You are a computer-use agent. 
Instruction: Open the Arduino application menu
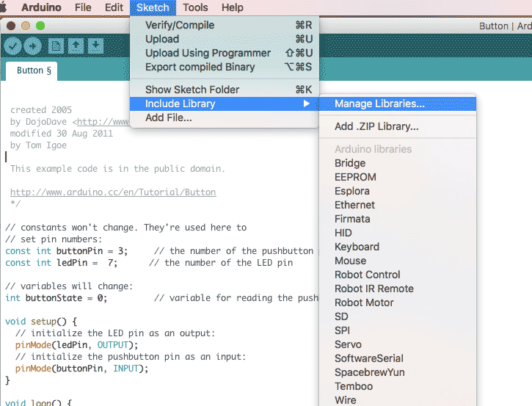point(41,7)
